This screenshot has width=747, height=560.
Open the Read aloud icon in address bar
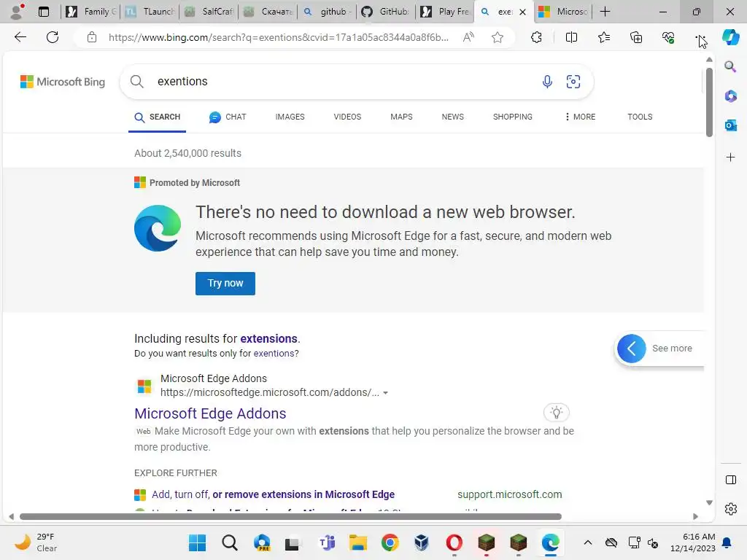468,37
